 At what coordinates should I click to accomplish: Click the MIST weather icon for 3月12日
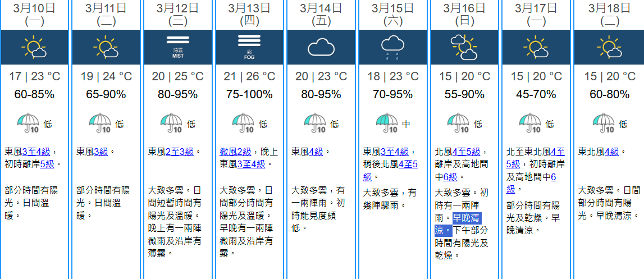coord(177,47)
